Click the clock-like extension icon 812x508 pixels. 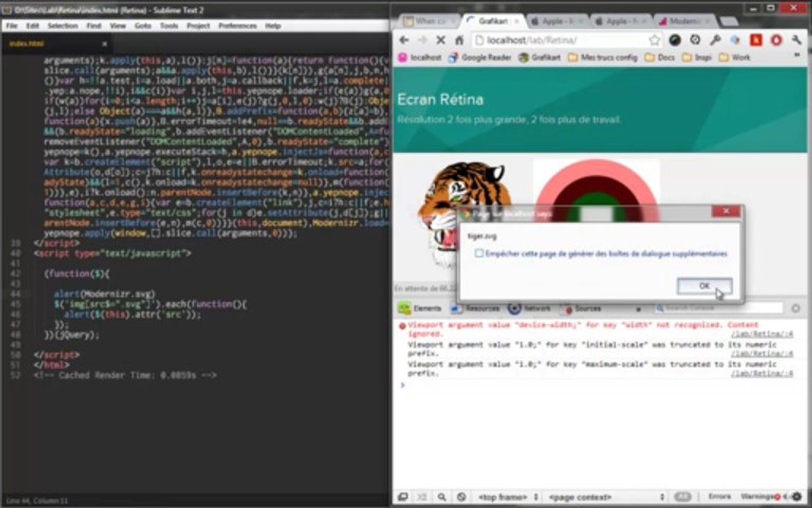[x=695, y=40]
